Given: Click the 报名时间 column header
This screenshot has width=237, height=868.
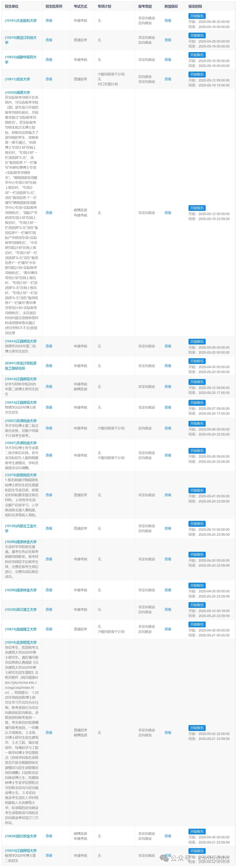Looking at the screenshot, I should [195, 6].
